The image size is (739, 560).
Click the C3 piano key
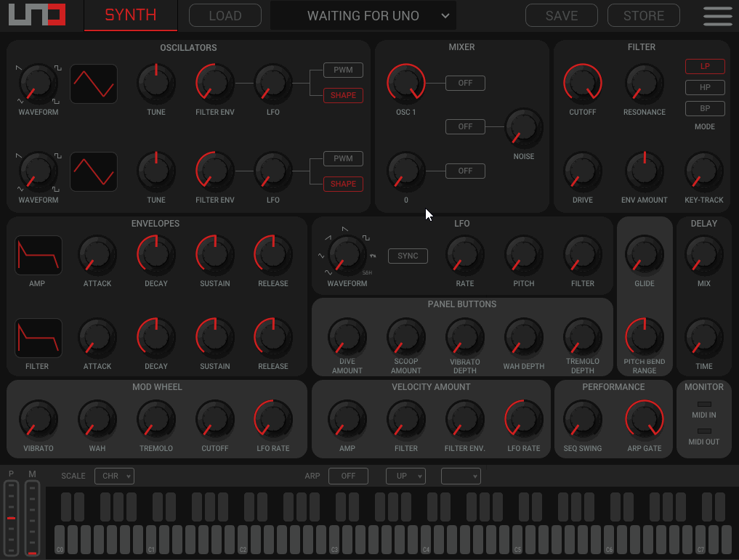(x=334, y=540)
